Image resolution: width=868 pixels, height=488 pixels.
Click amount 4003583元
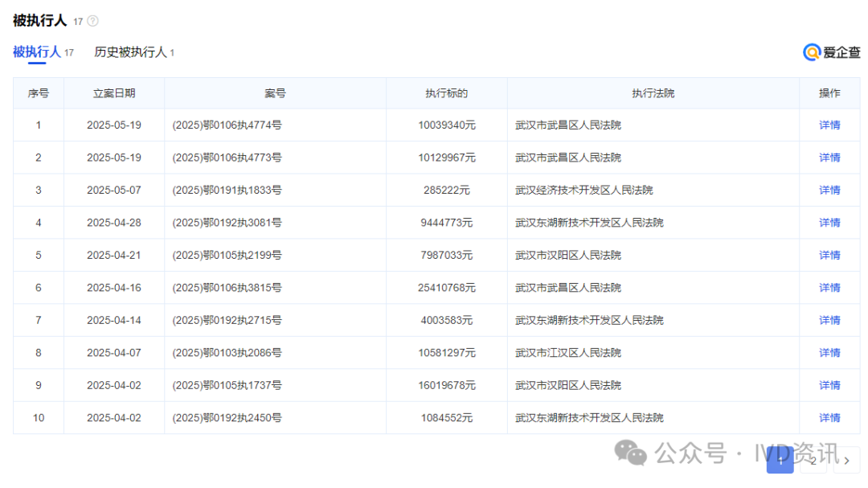pos(447,320)
